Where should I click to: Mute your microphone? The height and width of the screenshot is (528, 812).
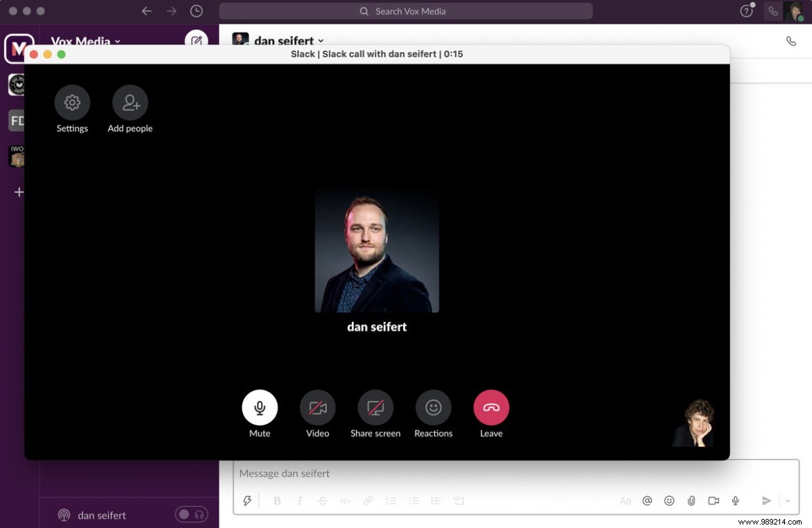260,407
